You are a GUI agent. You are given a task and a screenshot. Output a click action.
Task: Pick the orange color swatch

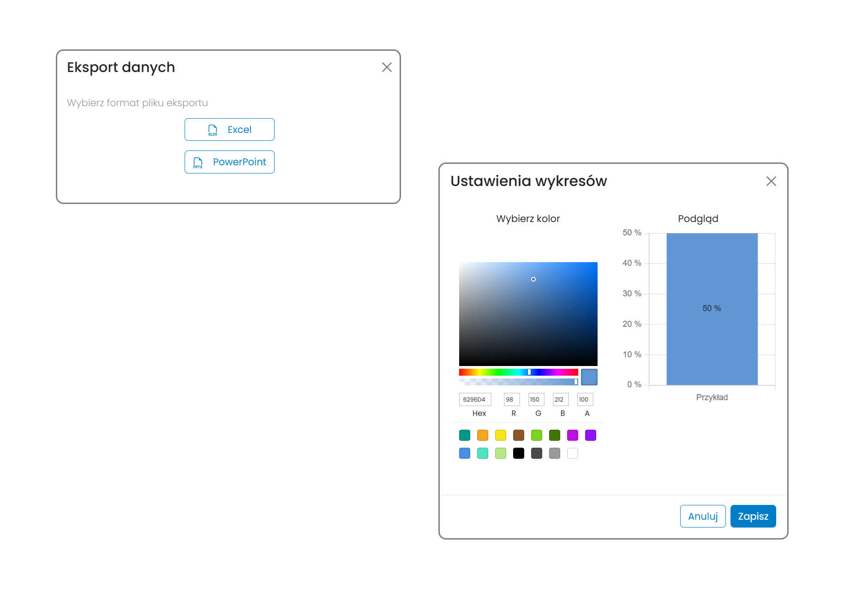pos(483,435)
